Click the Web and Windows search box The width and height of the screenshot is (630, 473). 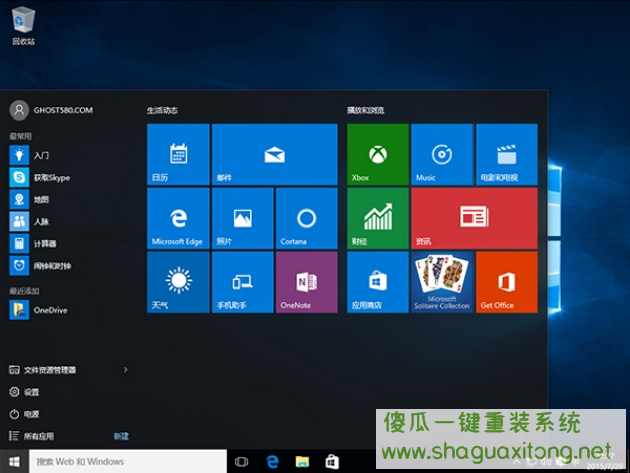click(x=128, y=461)
